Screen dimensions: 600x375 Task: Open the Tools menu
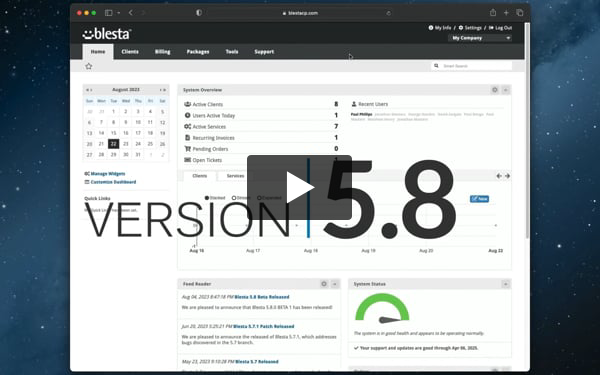click(232, 52)
